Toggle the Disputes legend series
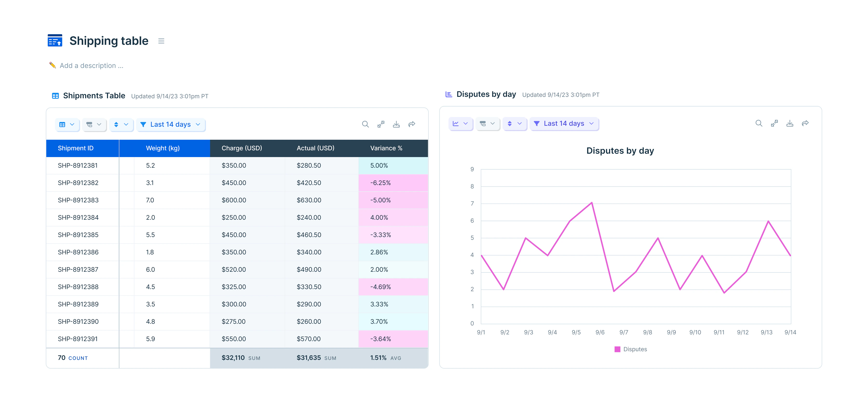This screenshot has height=410, width=868. [631, 349]
